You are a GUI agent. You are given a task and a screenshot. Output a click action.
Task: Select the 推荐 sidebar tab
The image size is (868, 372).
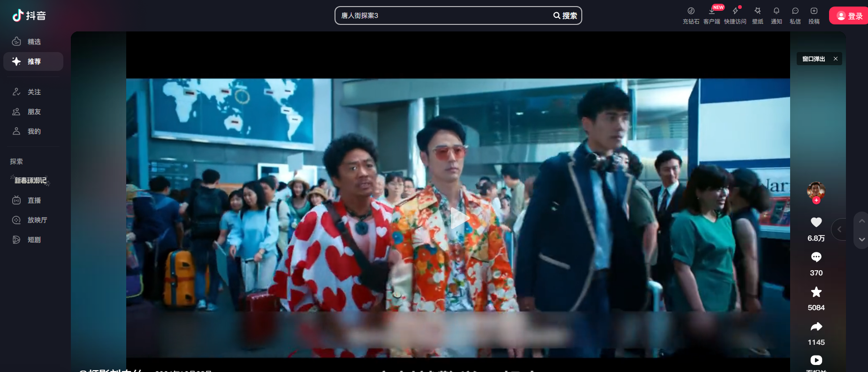coord(33,61)
